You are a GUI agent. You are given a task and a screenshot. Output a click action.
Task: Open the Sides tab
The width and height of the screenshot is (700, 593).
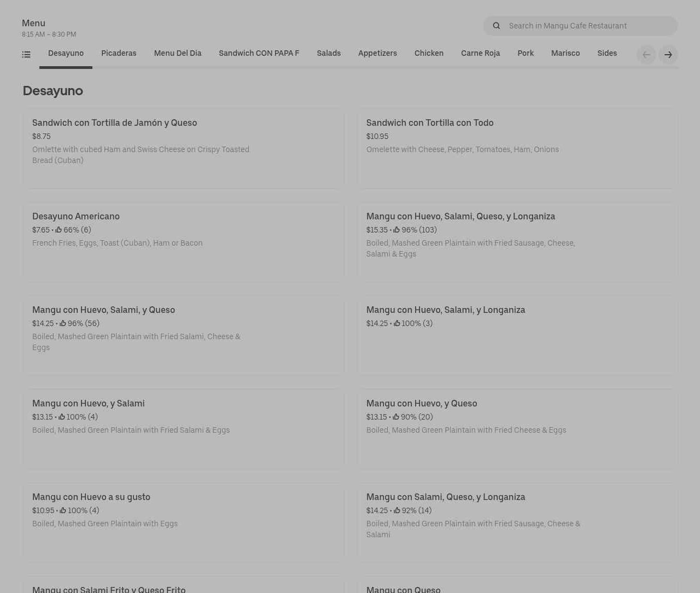click(607, 54)
